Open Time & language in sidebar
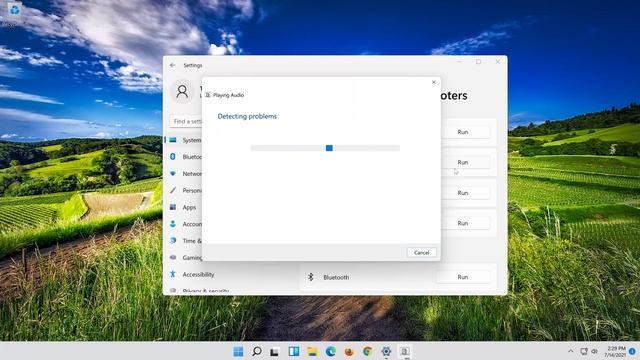 [x=185, y=241]
